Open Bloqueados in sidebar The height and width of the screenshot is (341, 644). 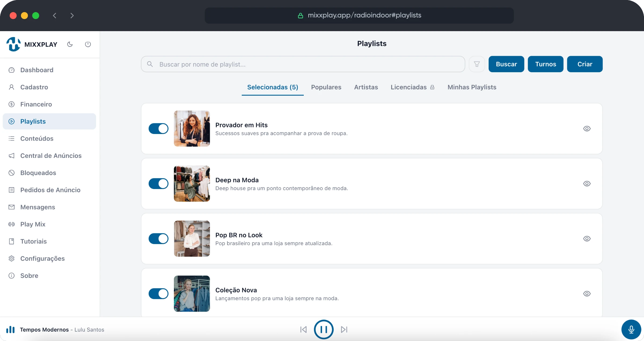[x=49, y=173]
